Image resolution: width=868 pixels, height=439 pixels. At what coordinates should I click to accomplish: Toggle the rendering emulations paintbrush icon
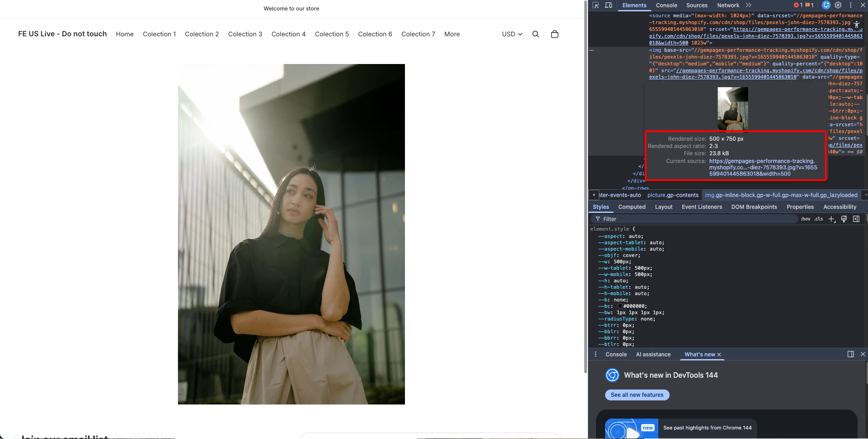[844, 219]
